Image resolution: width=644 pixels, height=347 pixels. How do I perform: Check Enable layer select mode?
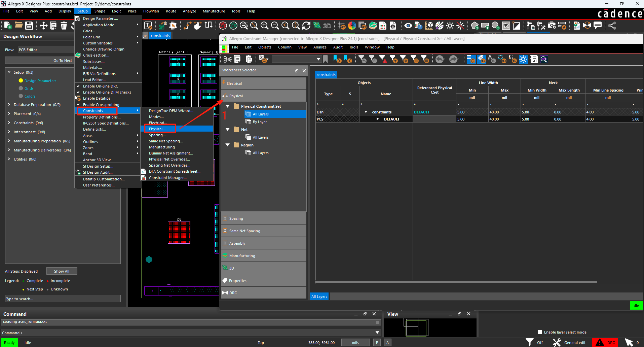(540, 332)
